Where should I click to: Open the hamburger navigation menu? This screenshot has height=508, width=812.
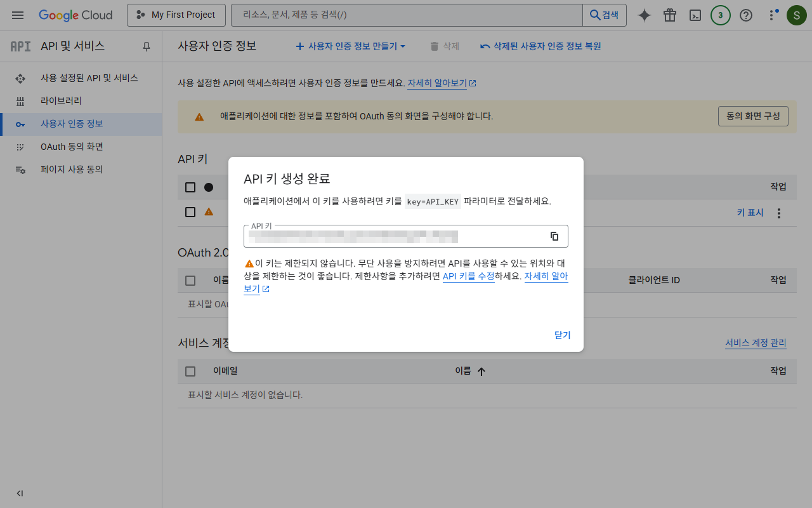pos(18,15)
